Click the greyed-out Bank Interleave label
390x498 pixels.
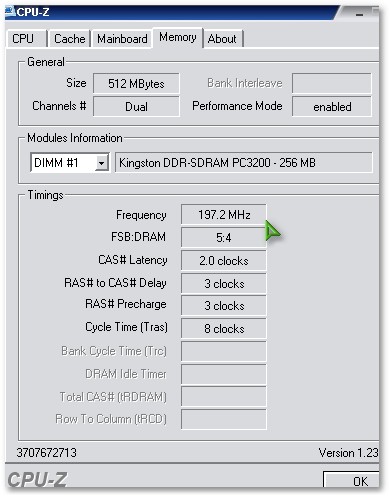245,83
